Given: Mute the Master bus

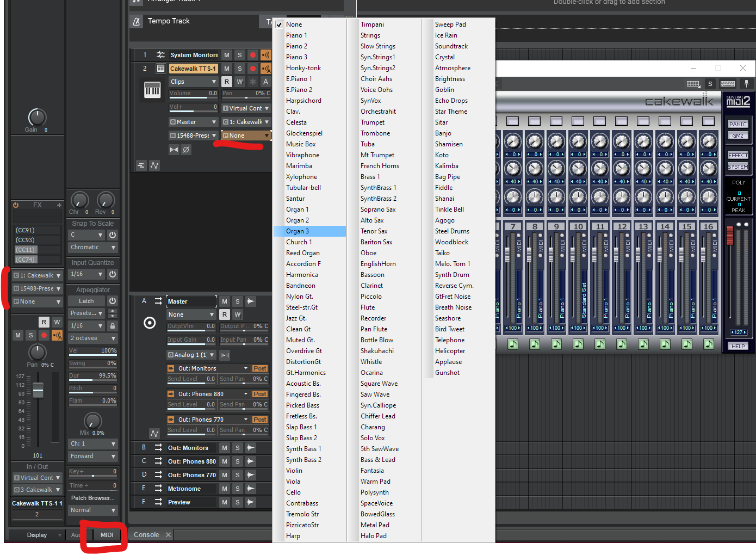Looking at the screenshot, I should click(225, 301).
